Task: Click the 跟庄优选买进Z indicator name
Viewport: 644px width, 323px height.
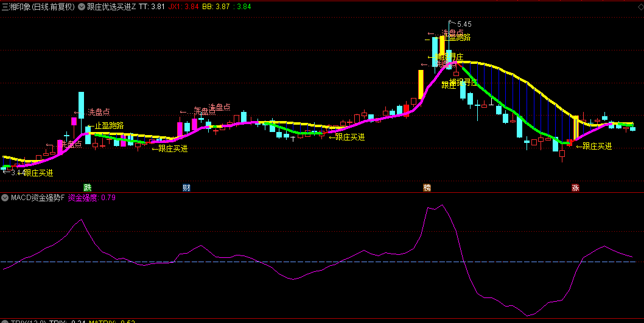Action: tap(111, 7)
